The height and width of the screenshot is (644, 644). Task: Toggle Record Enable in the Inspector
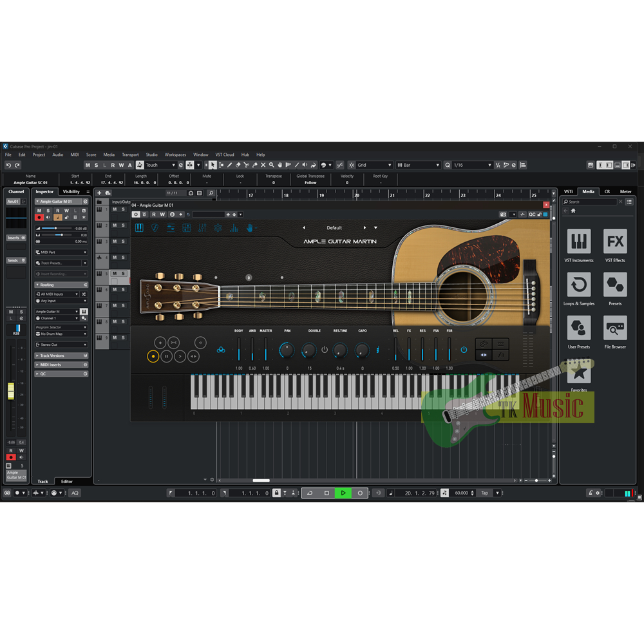[39, 217]
